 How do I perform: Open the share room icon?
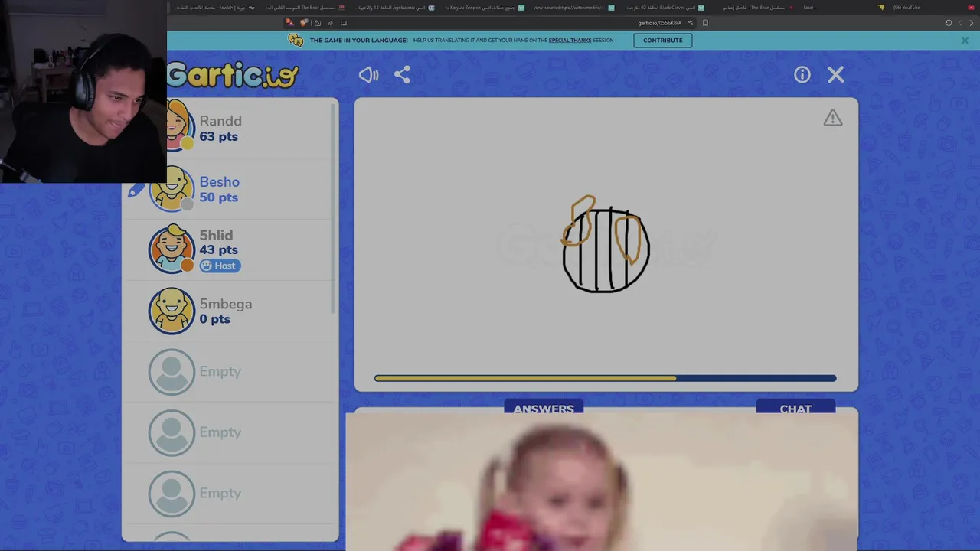pyautogui.click(x=403, y=74)
